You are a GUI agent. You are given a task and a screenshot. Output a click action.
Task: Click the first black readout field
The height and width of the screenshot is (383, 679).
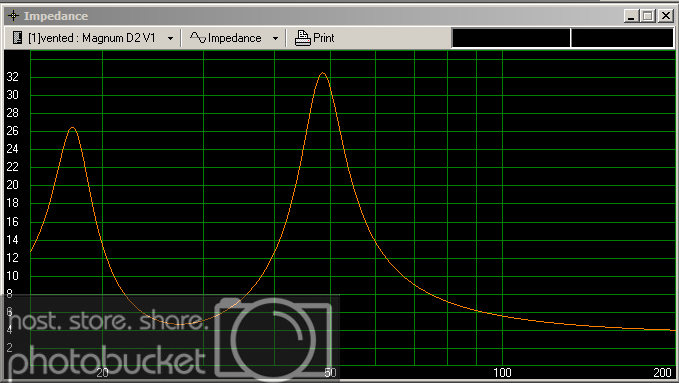(x=511, y=38)
